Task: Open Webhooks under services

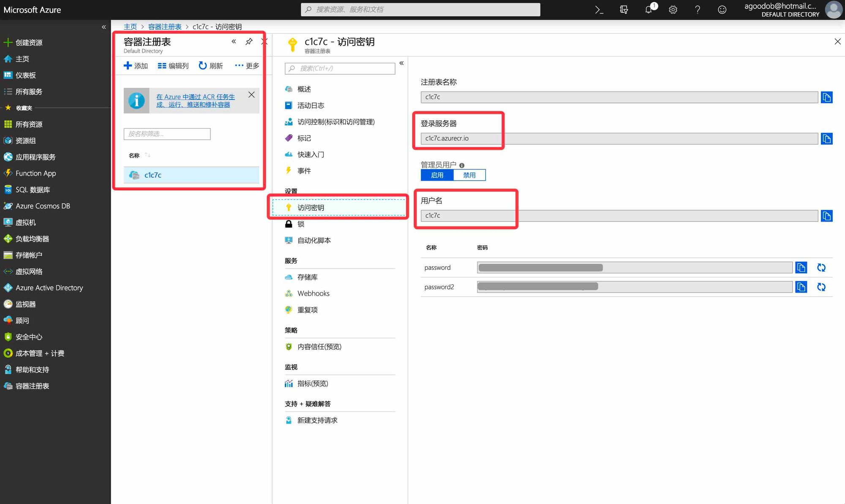Action: pyautogui.click(x=313, y=293)
